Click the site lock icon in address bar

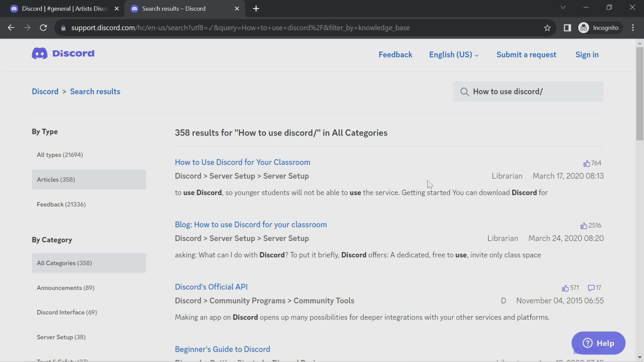pos(63,28)
